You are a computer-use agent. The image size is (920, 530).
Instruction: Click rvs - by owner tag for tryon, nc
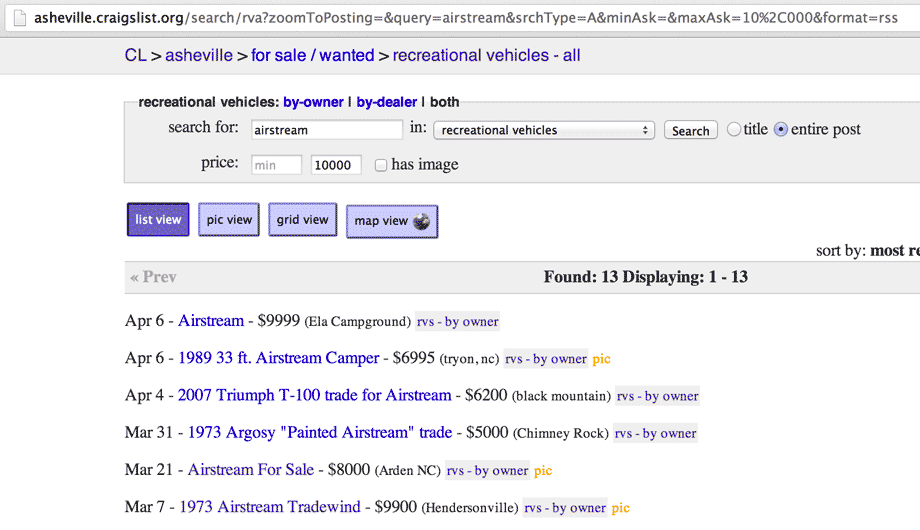[x=546, y=359]
